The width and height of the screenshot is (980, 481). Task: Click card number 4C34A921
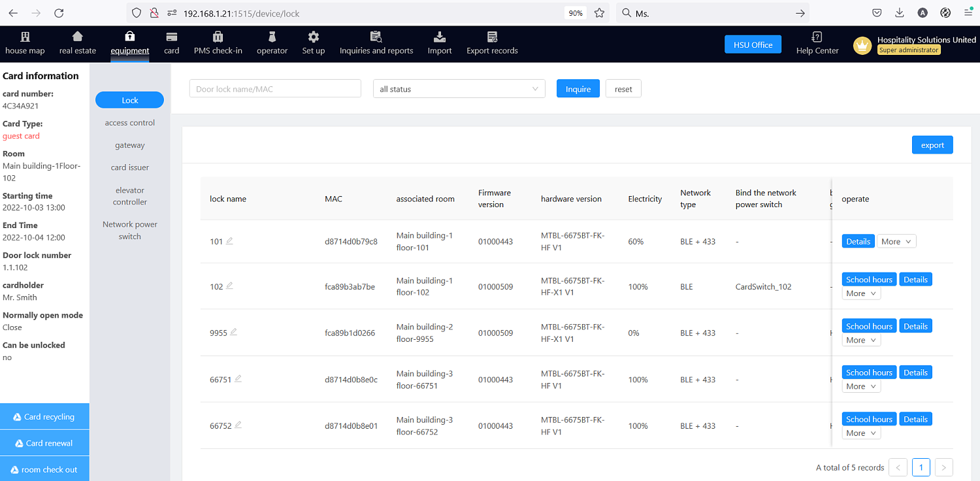click(x=20, y=106)
